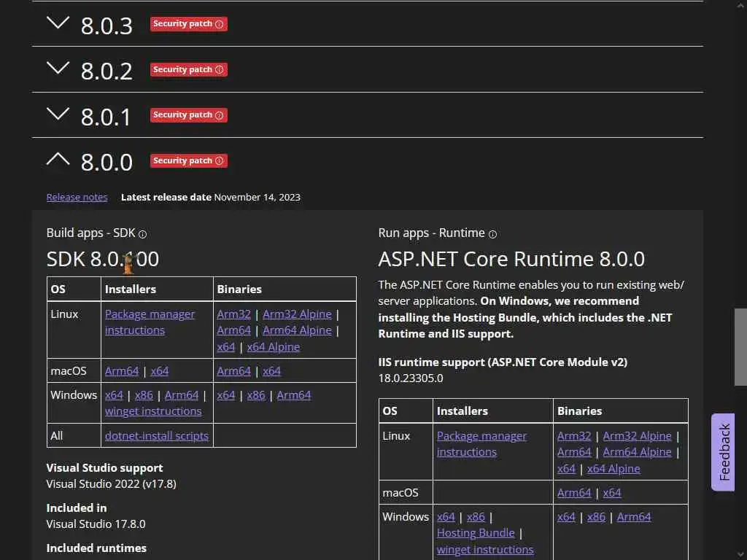Download SDK macOS x64 installer
The image size is (747, 560).
[160, 371]
